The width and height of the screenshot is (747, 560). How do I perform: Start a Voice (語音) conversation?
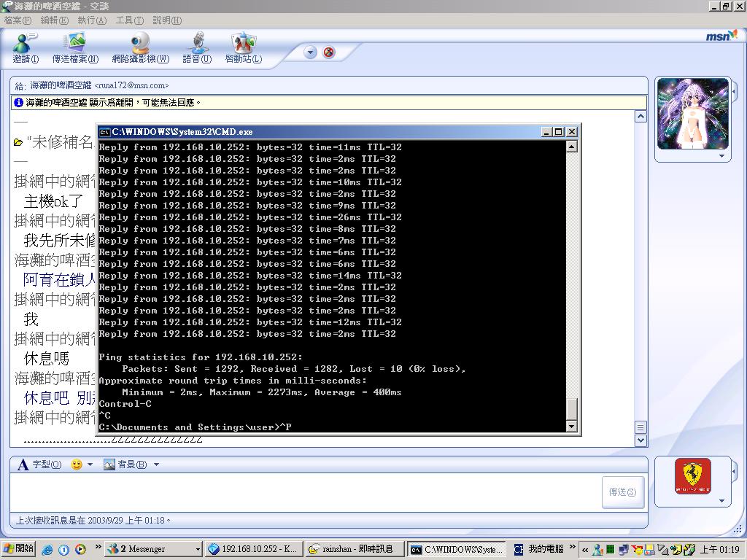click(x=197, y=48)
